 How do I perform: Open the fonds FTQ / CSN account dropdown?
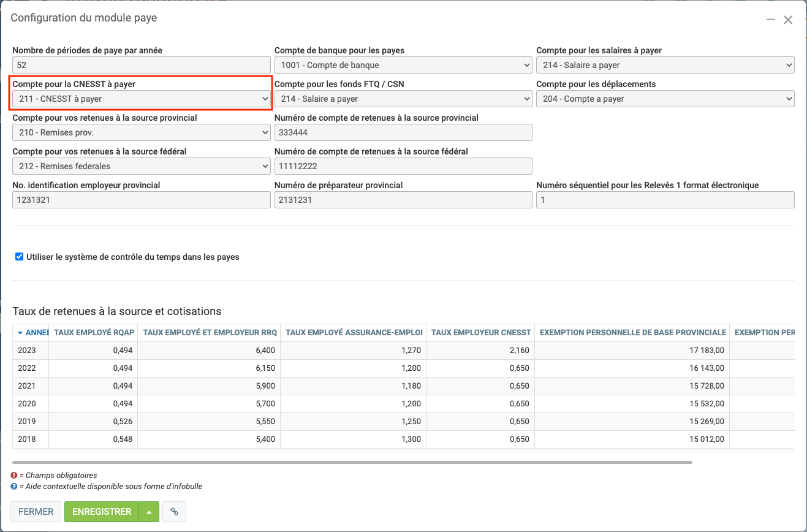pyautogui.click(x=403, y=99)
